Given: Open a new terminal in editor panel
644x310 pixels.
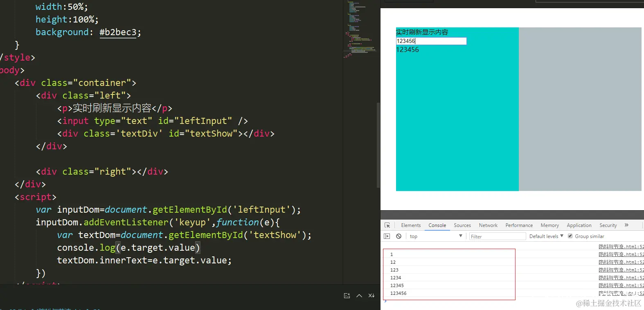Looking at the screenshot, I should coord(347,296).
